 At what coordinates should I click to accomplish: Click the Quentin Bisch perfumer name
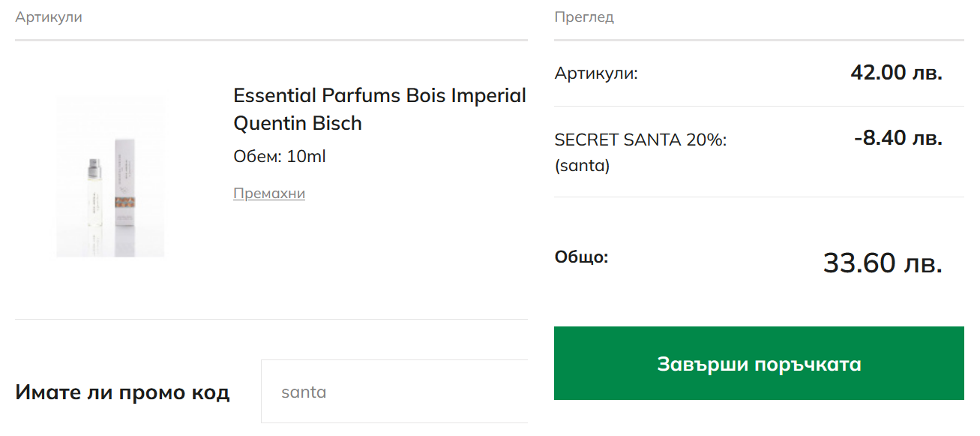tap(297, 123)
